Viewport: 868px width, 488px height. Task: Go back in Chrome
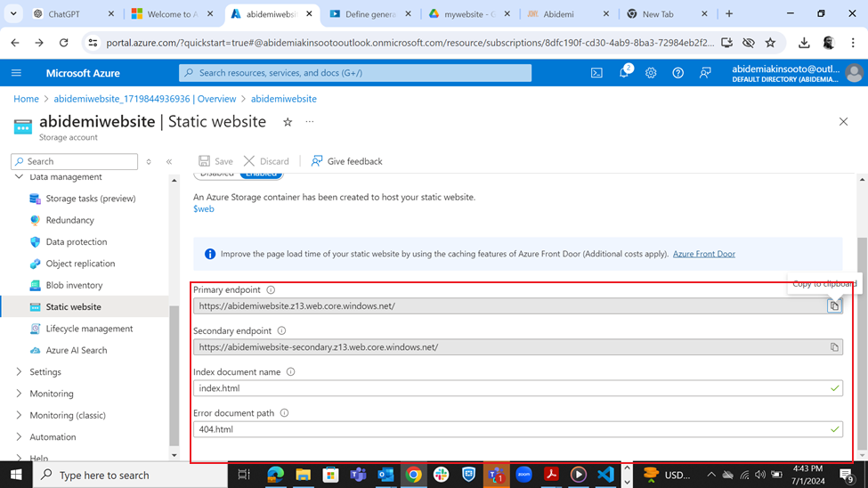point(15,43)
